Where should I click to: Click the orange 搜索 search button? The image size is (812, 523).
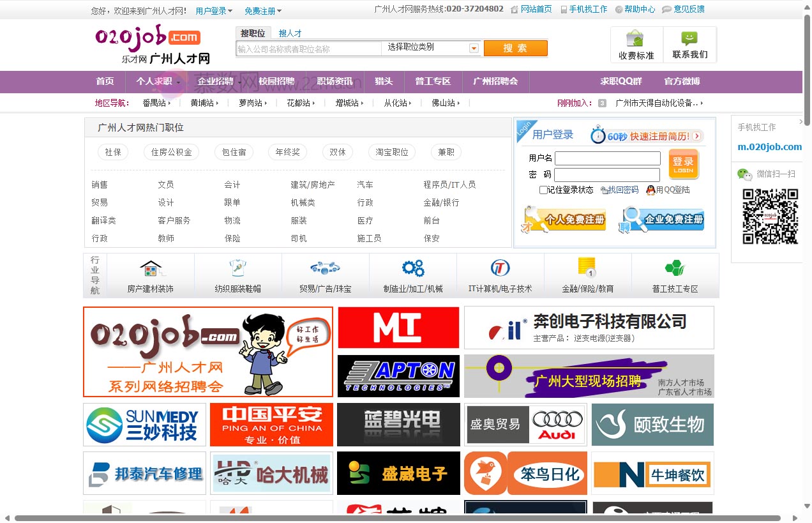(515, 48)
